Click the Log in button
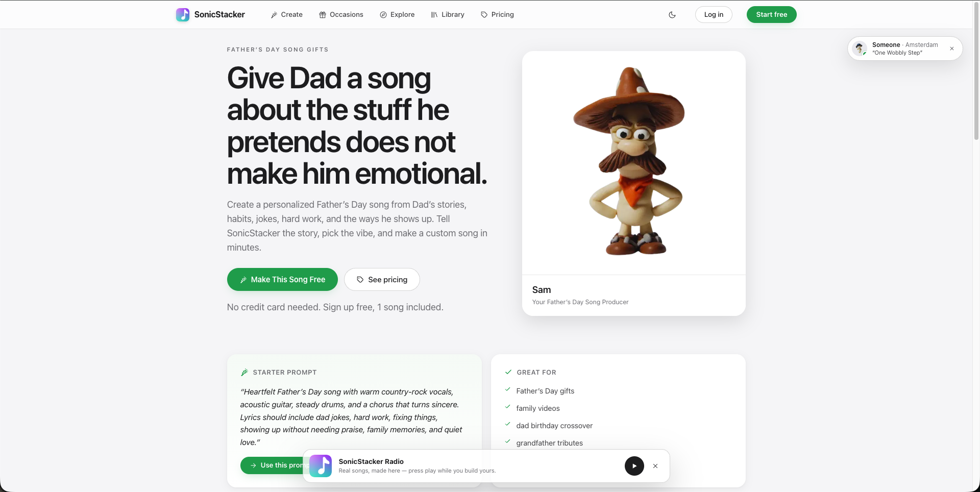This screenshot has width=980, height=492. (x=714, y=14)
